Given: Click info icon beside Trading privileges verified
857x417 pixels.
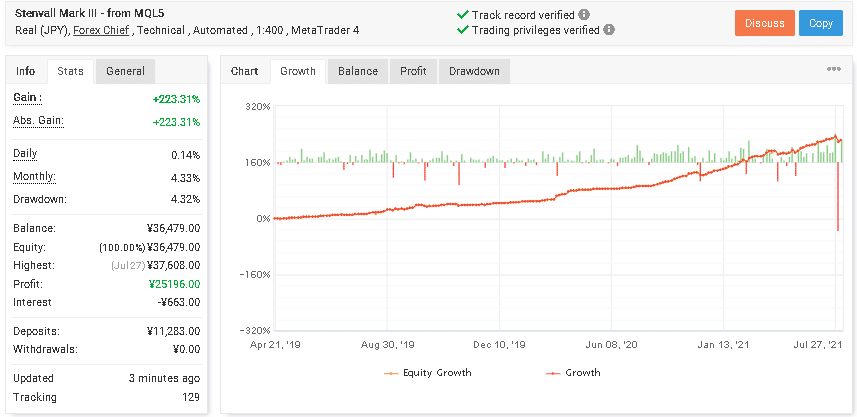Looking at the screenshot, I should click(609, 30).
